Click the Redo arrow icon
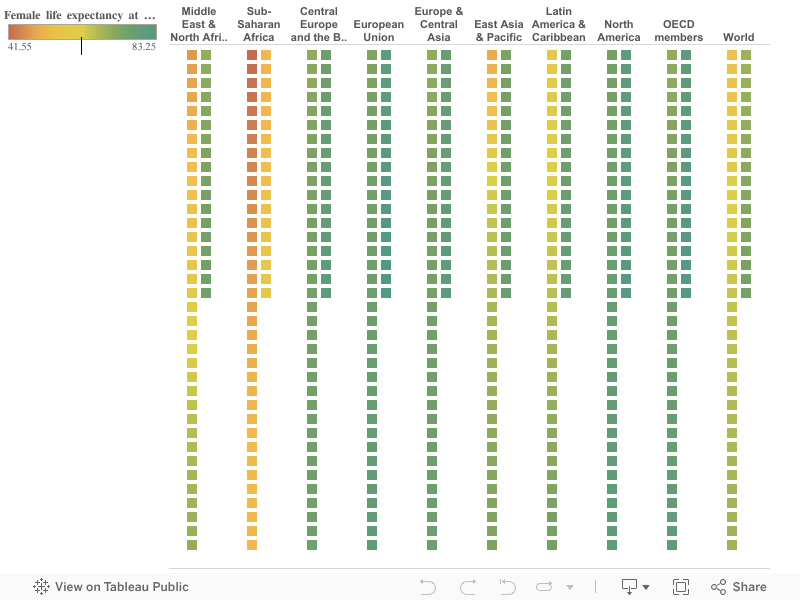This screenshot has width=800, height=600. tap(467, 587)
